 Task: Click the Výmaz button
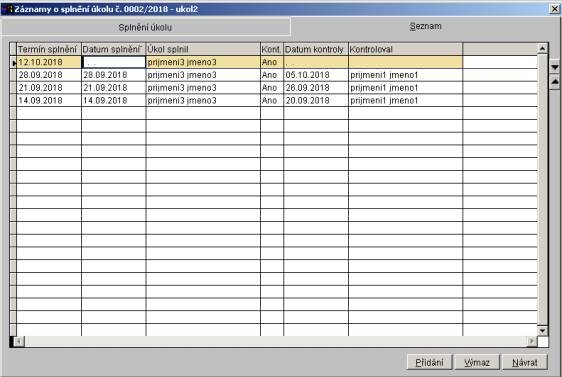click(x=477, y=362)
